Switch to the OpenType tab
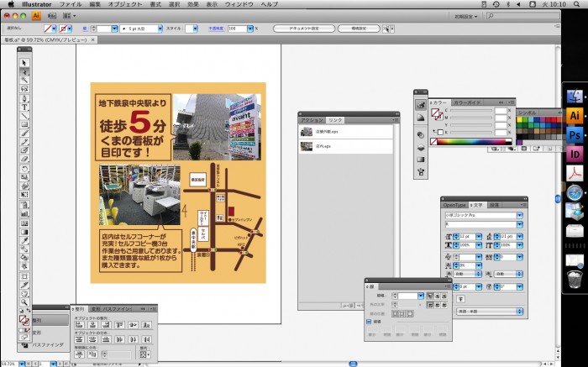The height and width of the screenshot is (367, 588). (454, 205)
